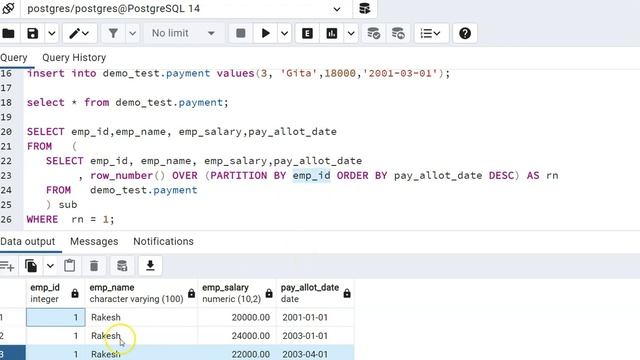Screen dimensions: 640x360
Task: Save the query file
Action: (33, 33)
